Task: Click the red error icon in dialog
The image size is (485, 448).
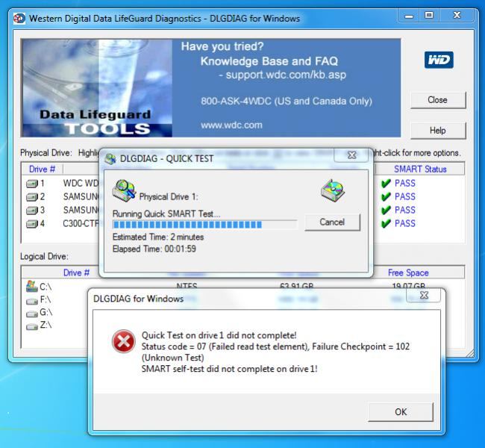Action: coord(123,341)
